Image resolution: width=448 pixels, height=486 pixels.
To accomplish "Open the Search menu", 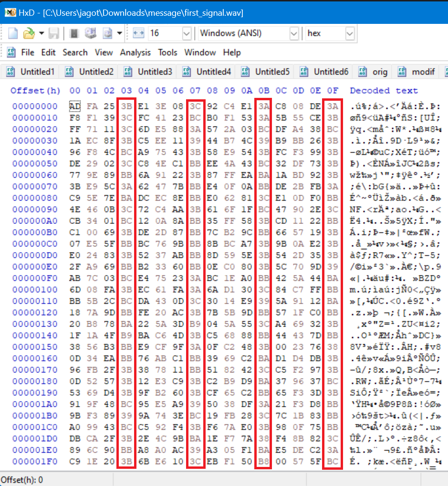I will [x=75, y=53].
